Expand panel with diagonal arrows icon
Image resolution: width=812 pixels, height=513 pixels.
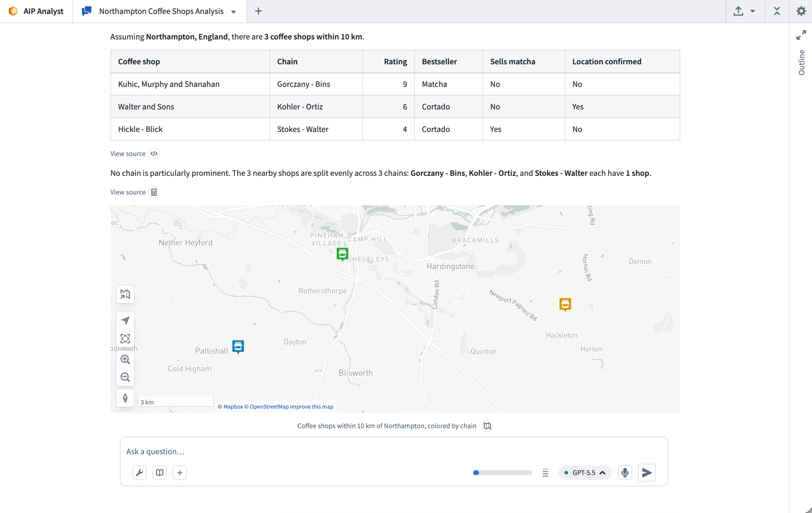[x=801, y=35]
